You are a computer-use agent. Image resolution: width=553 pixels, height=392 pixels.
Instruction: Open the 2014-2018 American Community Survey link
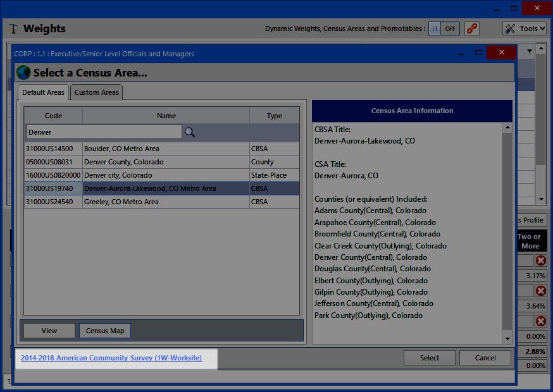tap(111, 358)
